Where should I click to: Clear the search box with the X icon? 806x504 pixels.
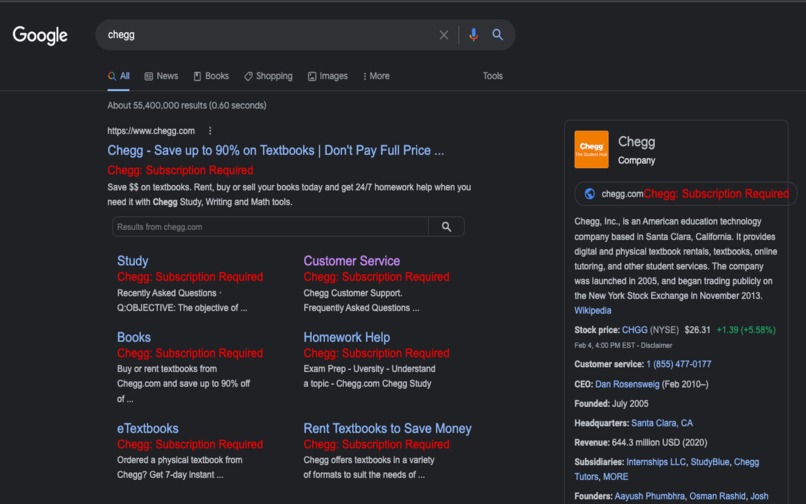[444, 35]
